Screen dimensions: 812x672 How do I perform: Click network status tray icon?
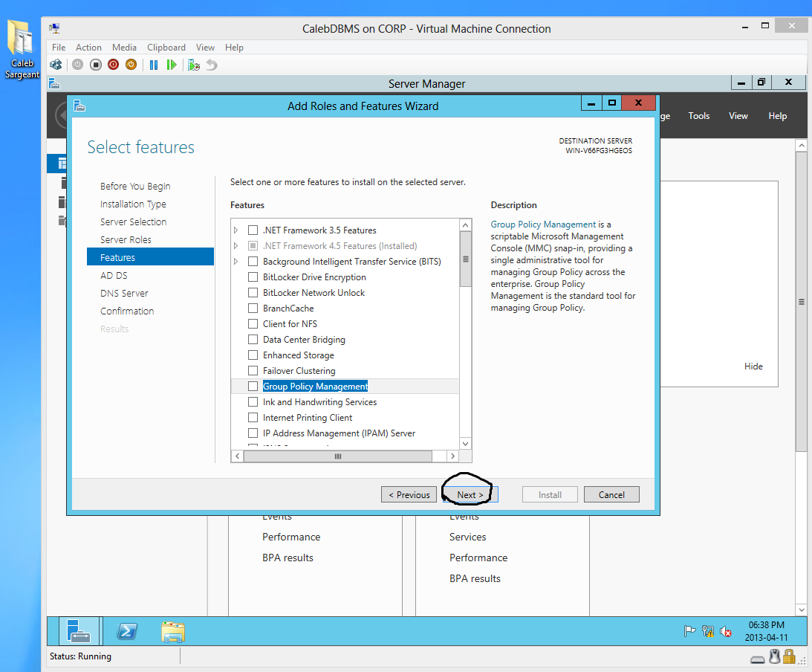click(x=707, y=631)
